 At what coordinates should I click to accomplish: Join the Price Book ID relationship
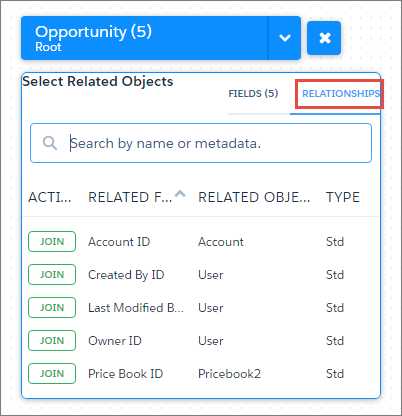(52, 373)
